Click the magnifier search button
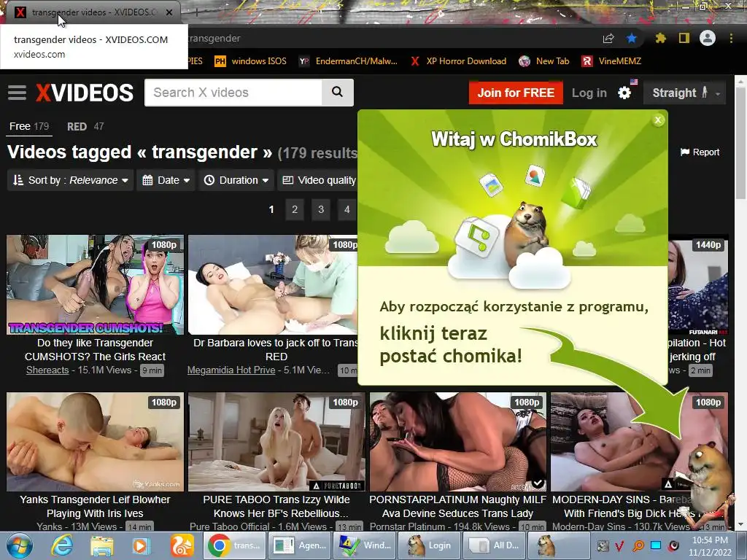This screenshot has height=560, width=747. tap(337, 93)
